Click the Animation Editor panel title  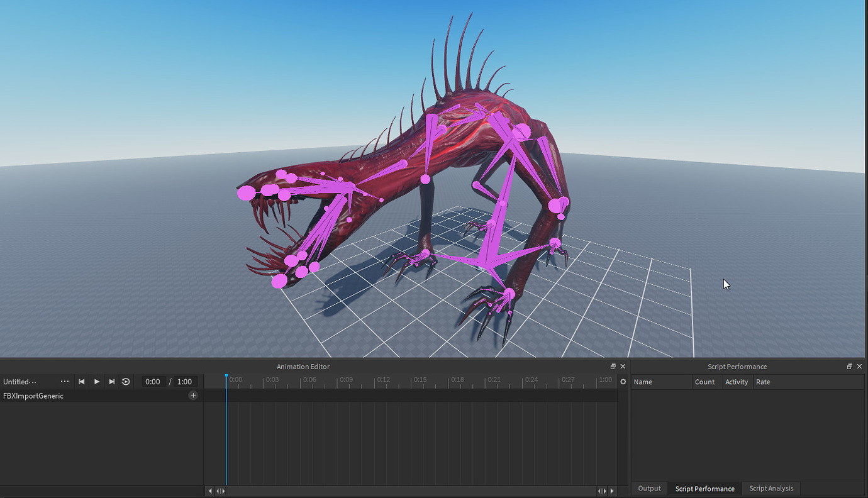(303, 367)
